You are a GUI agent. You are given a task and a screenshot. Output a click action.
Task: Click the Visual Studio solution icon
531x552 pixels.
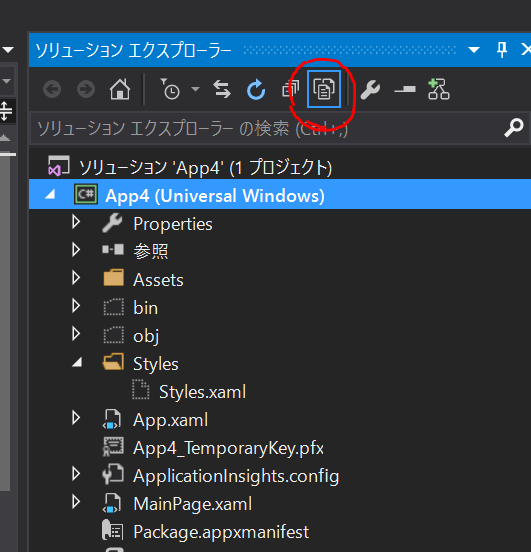pos(58,166)
